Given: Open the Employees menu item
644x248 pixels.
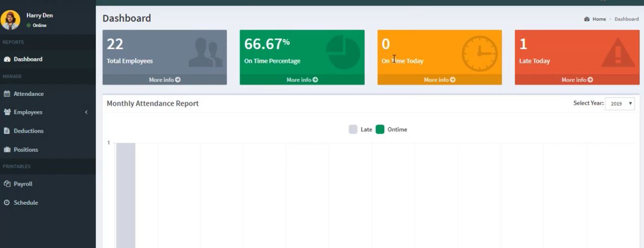Looking at the screenshot, I should 48,112.
